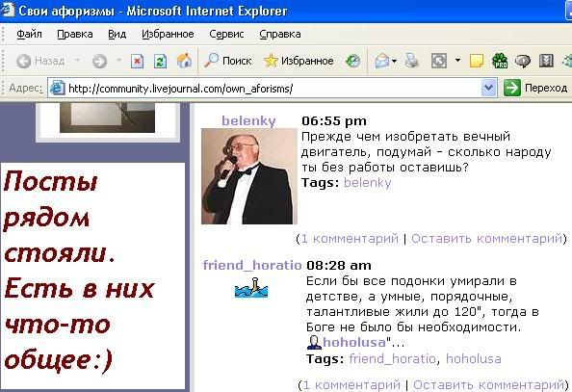Image resolution: width=572 pixels, height=392 pixels.
Task: Click the green ICQ Pro flower icon
Action: (500, 61)
